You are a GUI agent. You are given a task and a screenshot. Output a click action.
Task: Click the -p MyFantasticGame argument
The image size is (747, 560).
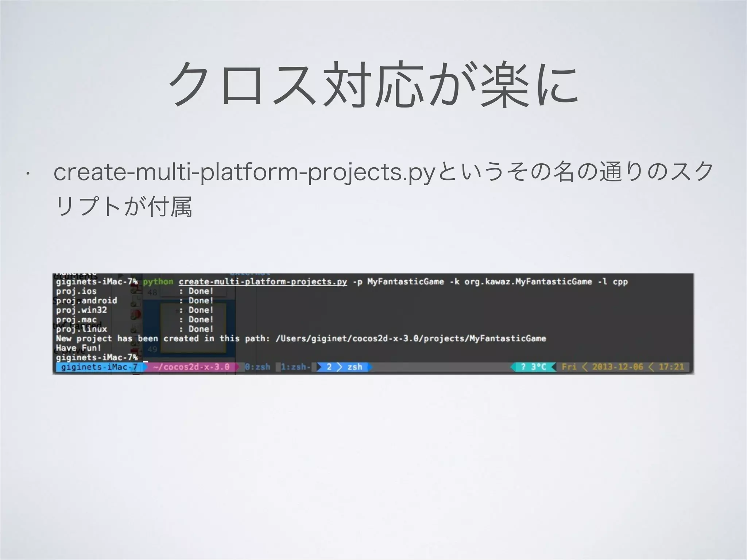click(398, 281)
